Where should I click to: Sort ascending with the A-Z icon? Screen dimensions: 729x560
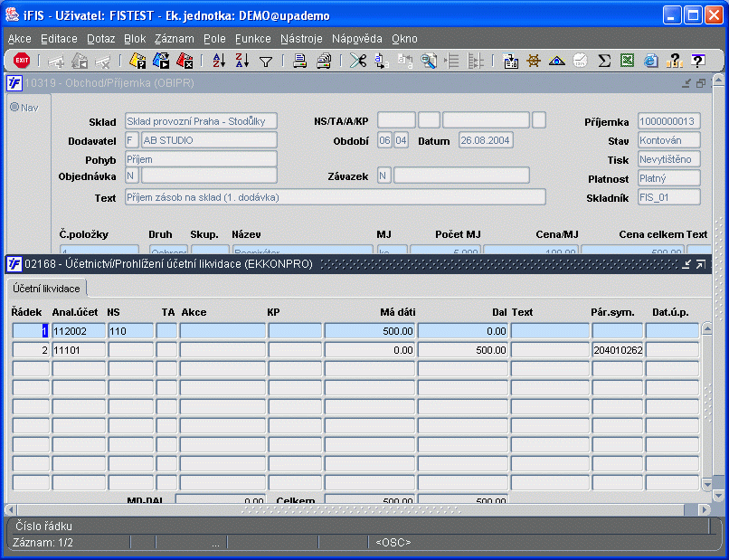pyautogui.click(x=219, y=61)
